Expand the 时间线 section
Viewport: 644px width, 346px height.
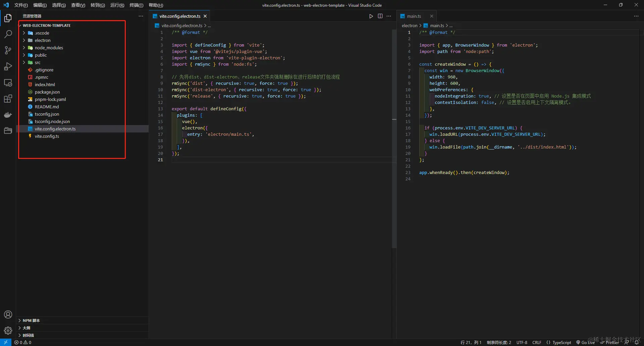28,335
